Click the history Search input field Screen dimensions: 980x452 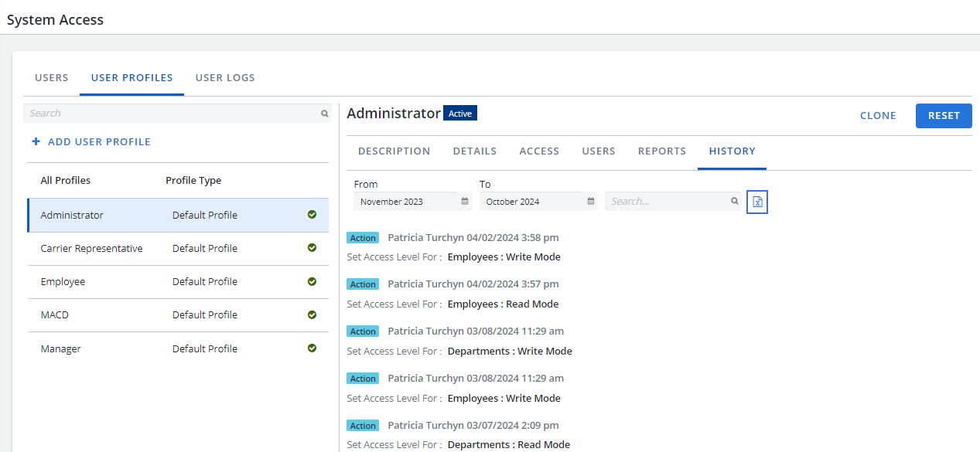click(x=668, y=202)
